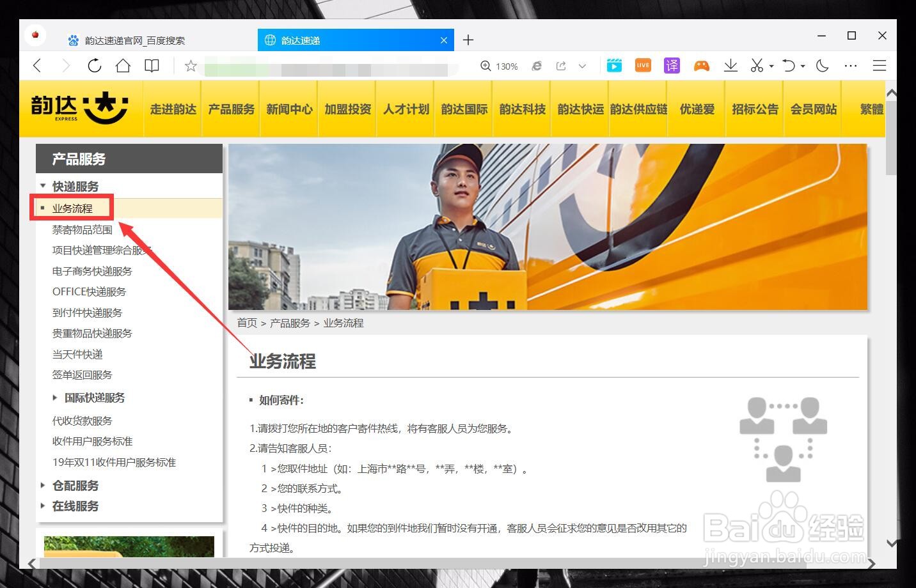Open the 会员网站 nav menu
The width and height of the screenshot is (916, 588).
click(x=813, y=109)
